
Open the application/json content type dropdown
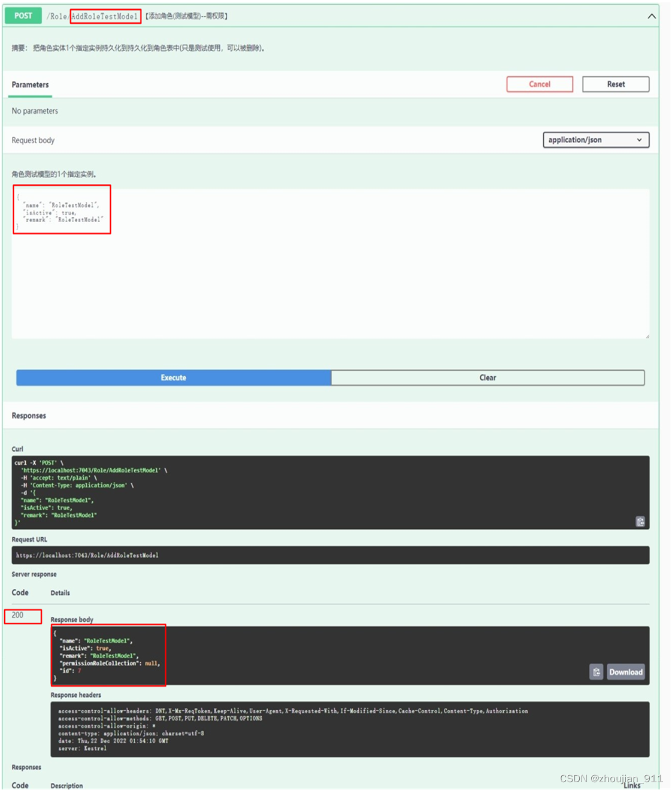tap(596, 140)
